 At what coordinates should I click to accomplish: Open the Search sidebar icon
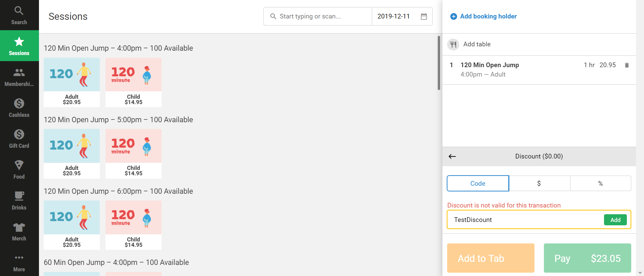(19, 15)
